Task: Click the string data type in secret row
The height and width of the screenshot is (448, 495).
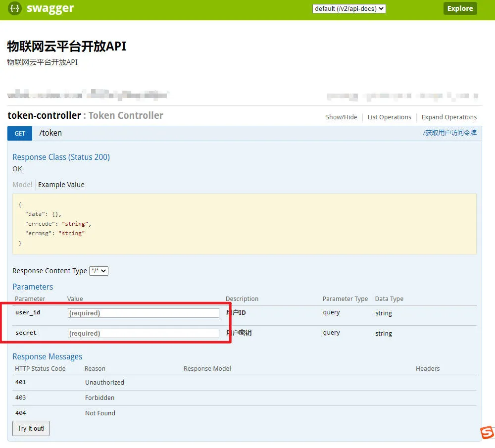Action: click(x=384, y=333)
